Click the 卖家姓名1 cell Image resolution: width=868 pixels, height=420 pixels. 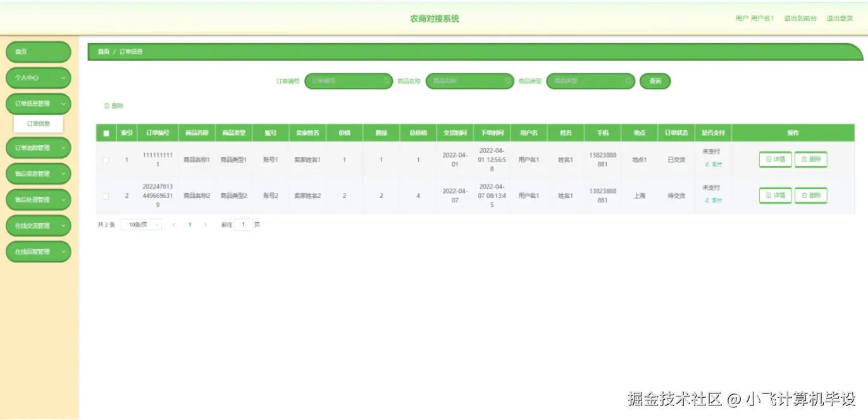(307, 160)
